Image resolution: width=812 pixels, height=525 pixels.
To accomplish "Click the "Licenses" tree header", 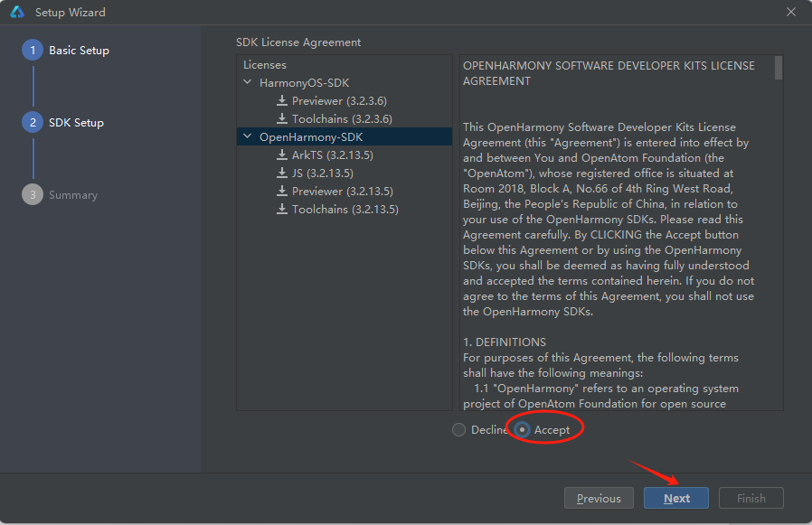I will (x=265, y=65).
